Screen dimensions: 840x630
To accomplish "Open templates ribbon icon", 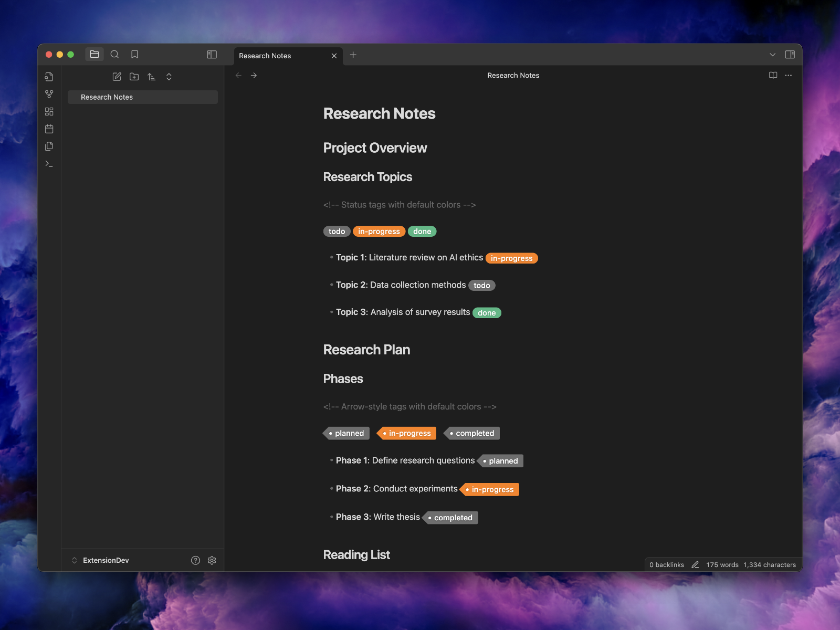I will [49, 146].
